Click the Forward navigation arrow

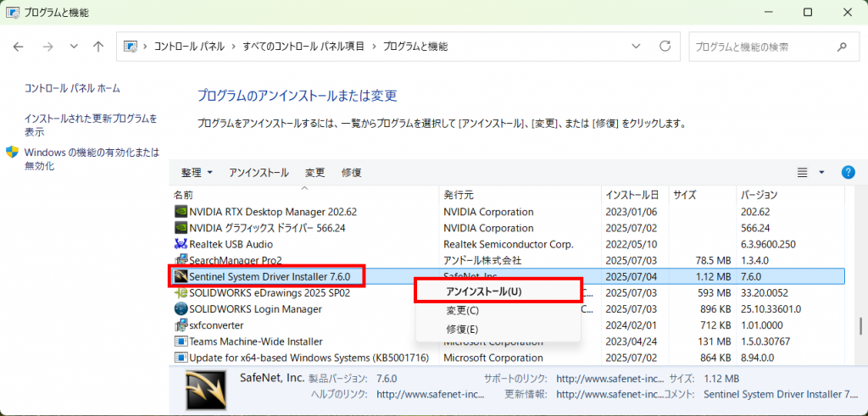tap(47, 47)
